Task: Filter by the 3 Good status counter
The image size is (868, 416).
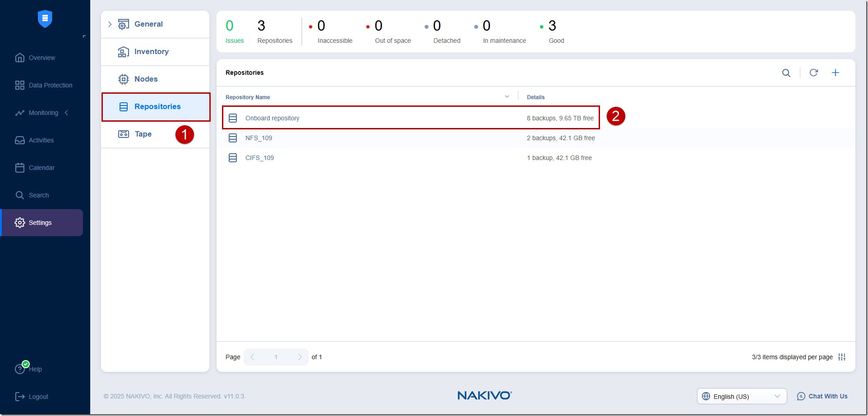Action: [552, 32]
